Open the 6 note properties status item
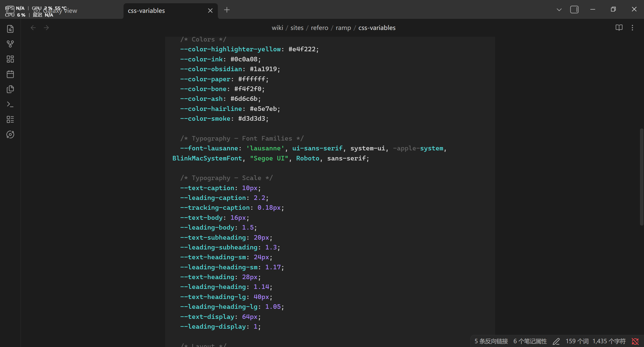 pyautogui.click(x=530, y=341)
